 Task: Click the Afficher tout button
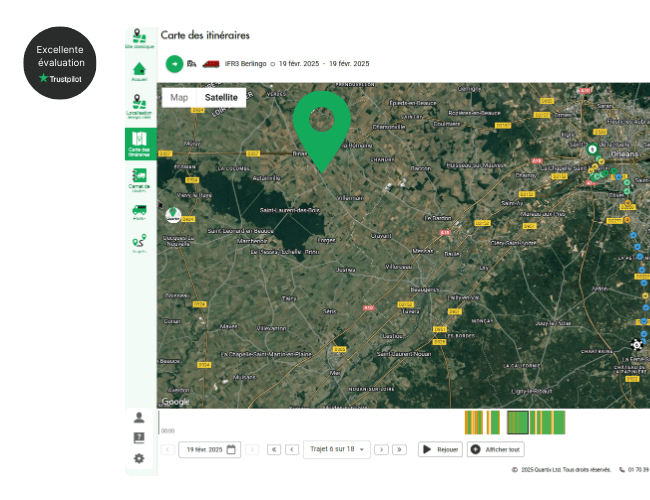point(496,449)
